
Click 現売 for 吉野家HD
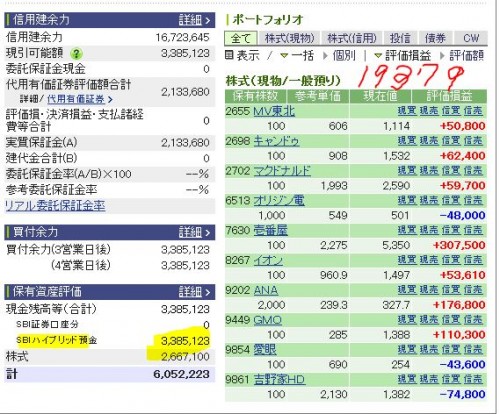click(429, 379)
